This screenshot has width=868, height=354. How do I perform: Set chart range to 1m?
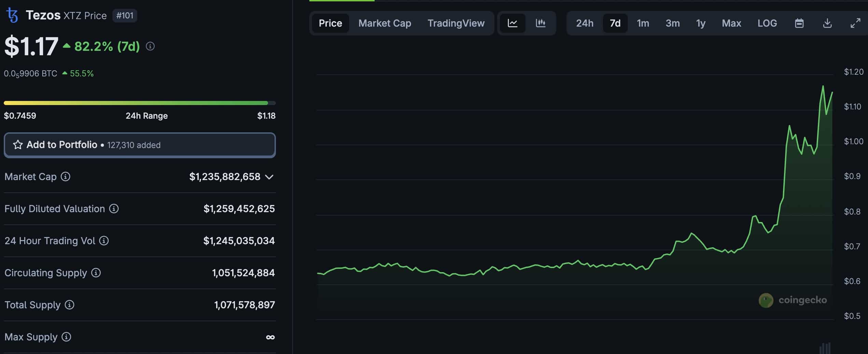643,23
